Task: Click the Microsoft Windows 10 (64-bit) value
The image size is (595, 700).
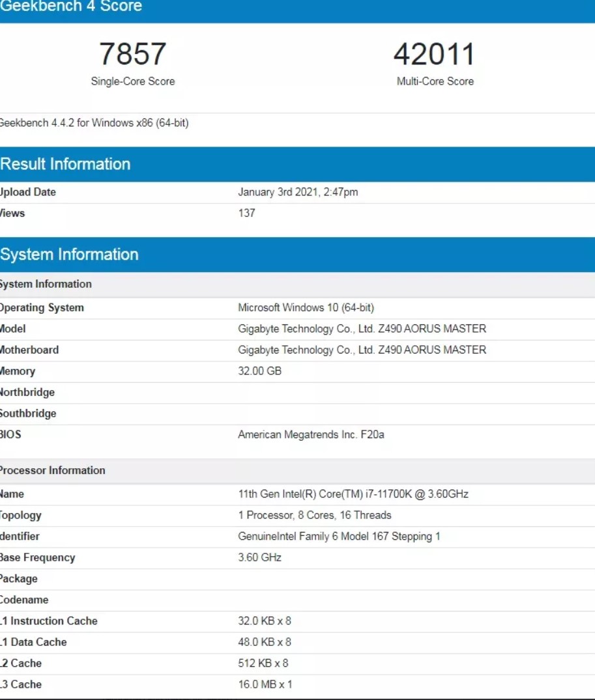Action: 306,308
